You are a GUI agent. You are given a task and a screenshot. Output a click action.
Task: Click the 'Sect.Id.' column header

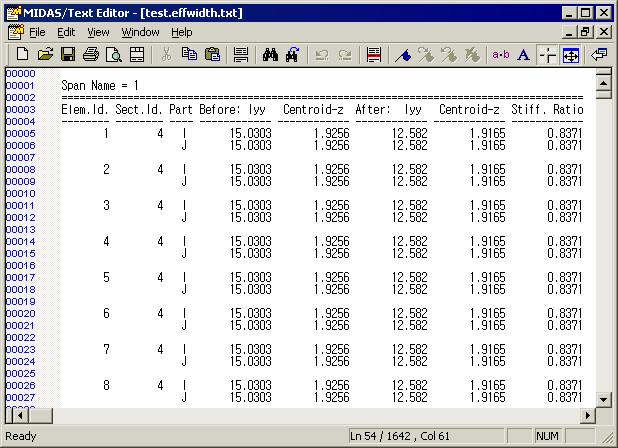tap(139, 110)
